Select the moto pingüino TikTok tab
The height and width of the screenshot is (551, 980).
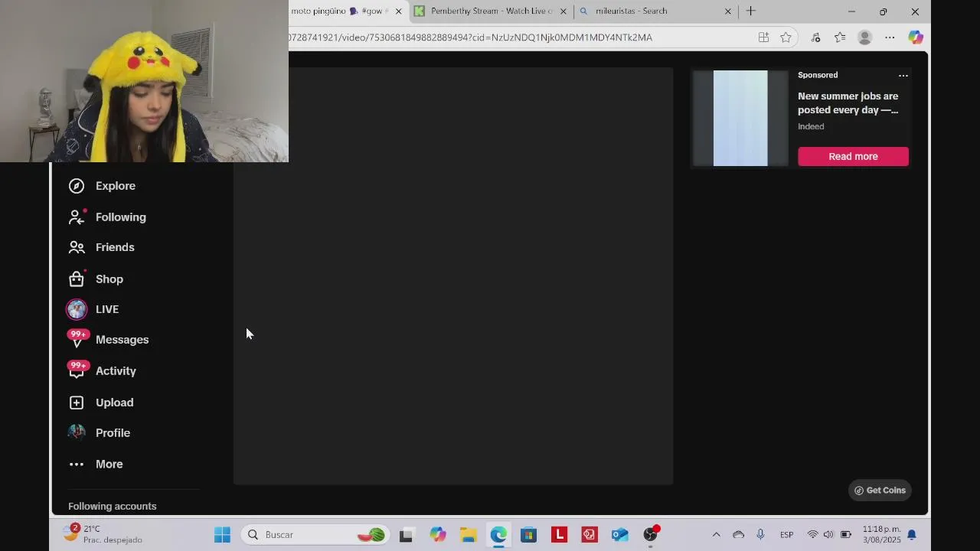(x=339, y=11)
